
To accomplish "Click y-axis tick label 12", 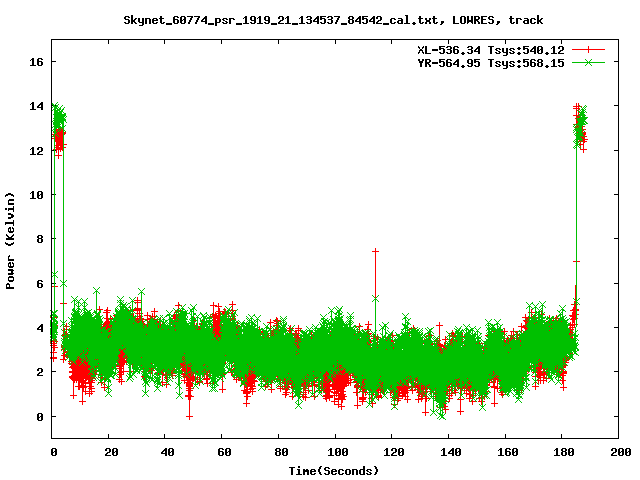I will (36, 151).
